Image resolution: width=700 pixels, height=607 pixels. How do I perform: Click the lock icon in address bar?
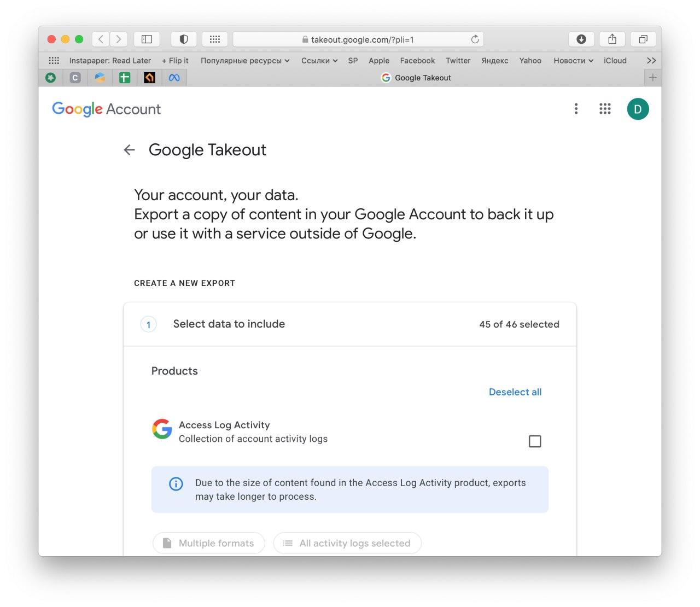pyautogui.click(x=305, y=39)
